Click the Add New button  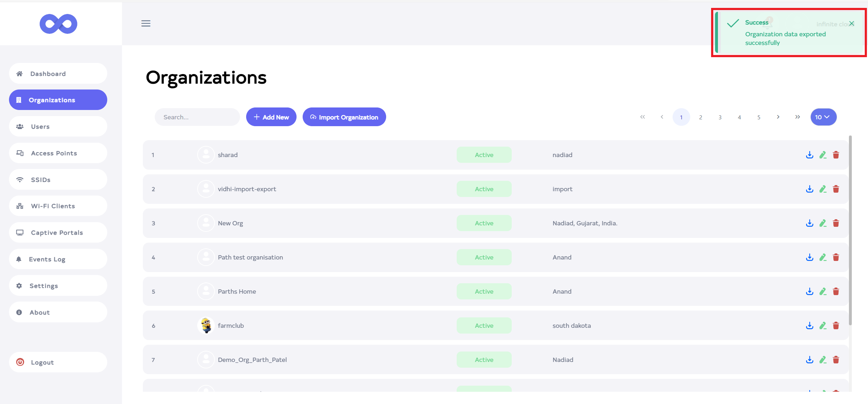click(x=271, y=117)
